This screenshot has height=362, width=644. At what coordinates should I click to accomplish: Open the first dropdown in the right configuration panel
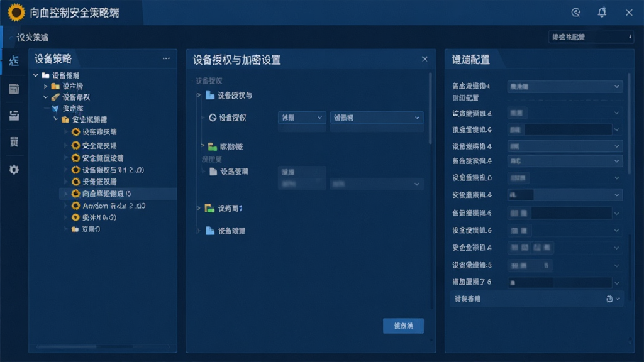[x=565, y=87]
